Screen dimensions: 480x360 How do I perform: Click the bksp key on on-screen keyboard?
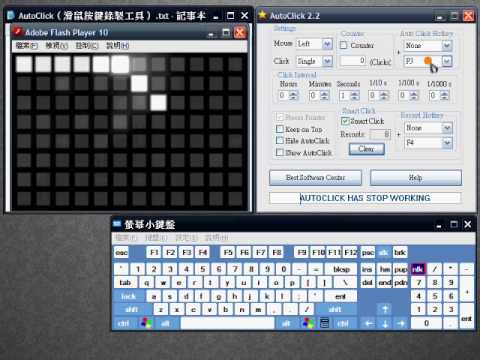[341, 269]
